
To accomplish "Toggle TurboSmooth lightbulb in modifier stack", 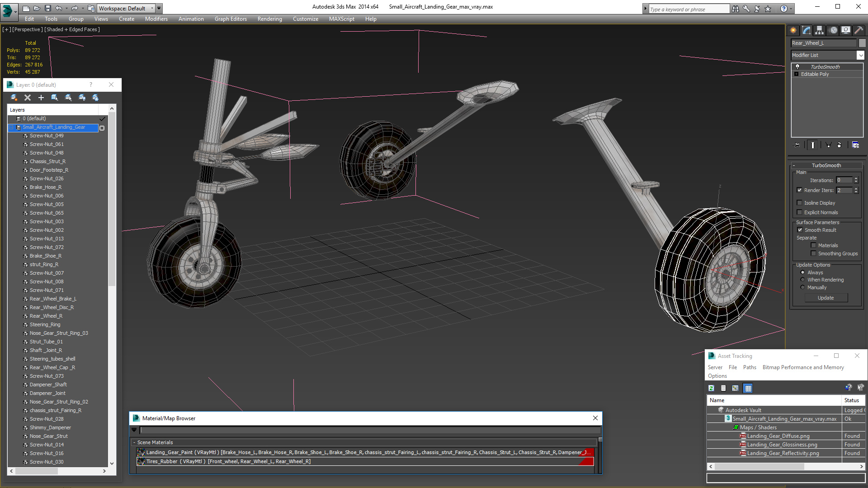I will (797, 67).
